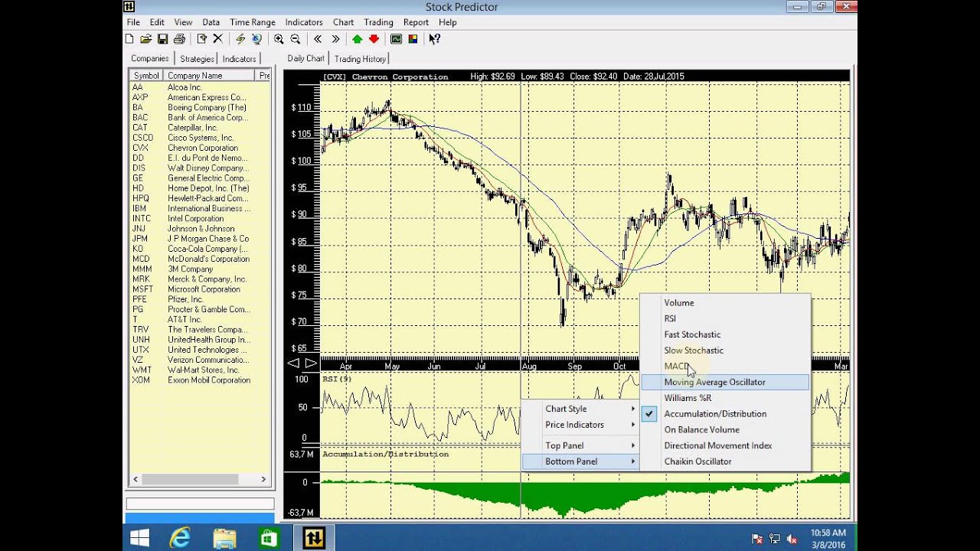Click the network tray icon
980x551 pixels.
point(775,539)
